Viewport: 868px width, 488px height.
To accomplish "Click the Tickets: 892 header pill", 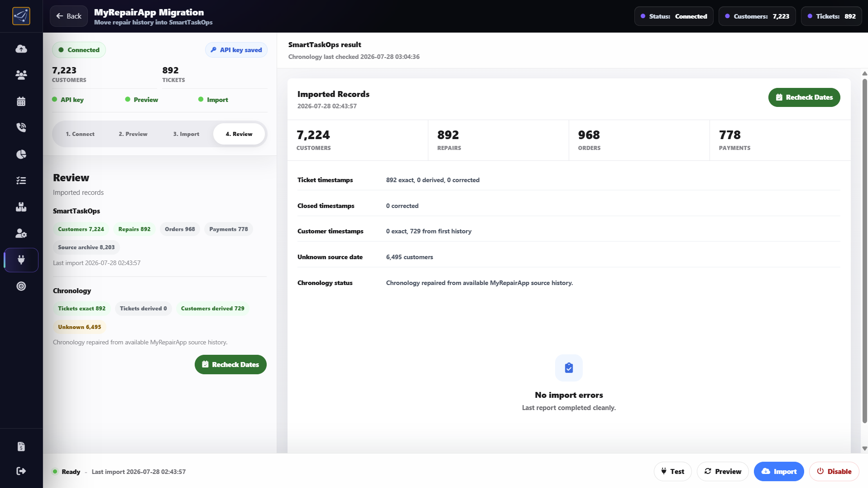I will (x=831, y=16).
